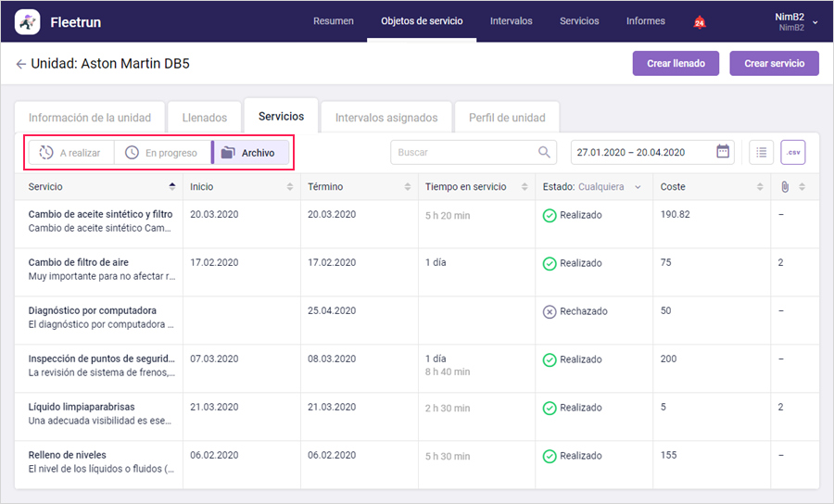Open the Llenados tab
This screenshot has width=834, height=504.
205,118
